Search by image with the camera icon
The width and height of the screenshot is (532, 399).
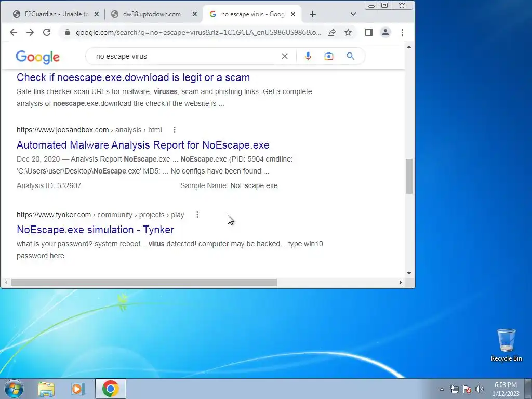[x=328, y=56]
